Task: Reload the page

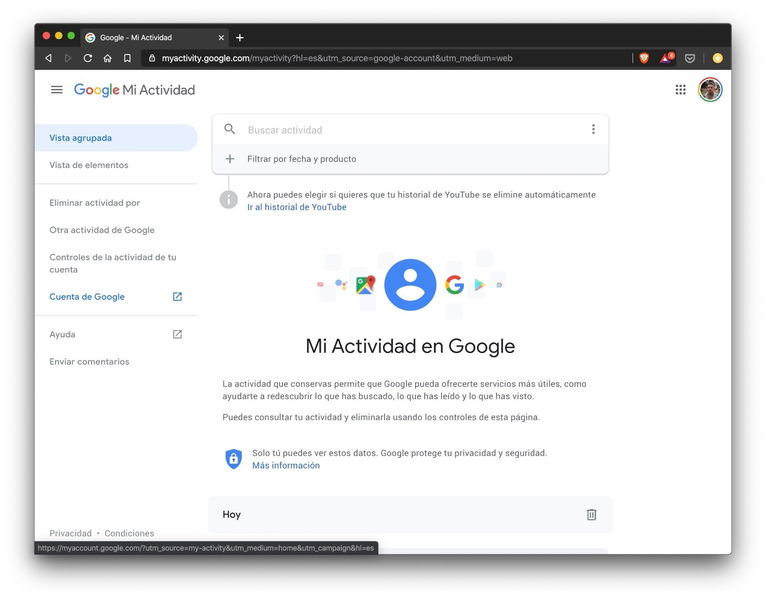Action: pyautogui.click(x=88, y=58)
